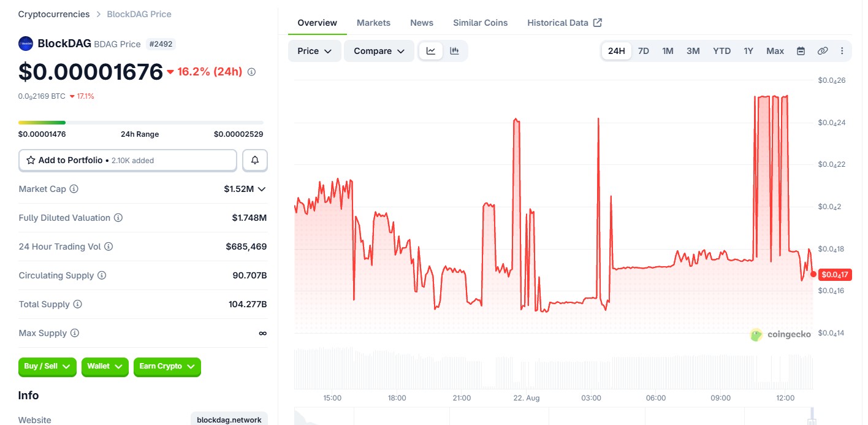The image size is (868, 425).
Task: Open Circulating Supply info icon
Action: pyautogui.click(x=102, y=275)
